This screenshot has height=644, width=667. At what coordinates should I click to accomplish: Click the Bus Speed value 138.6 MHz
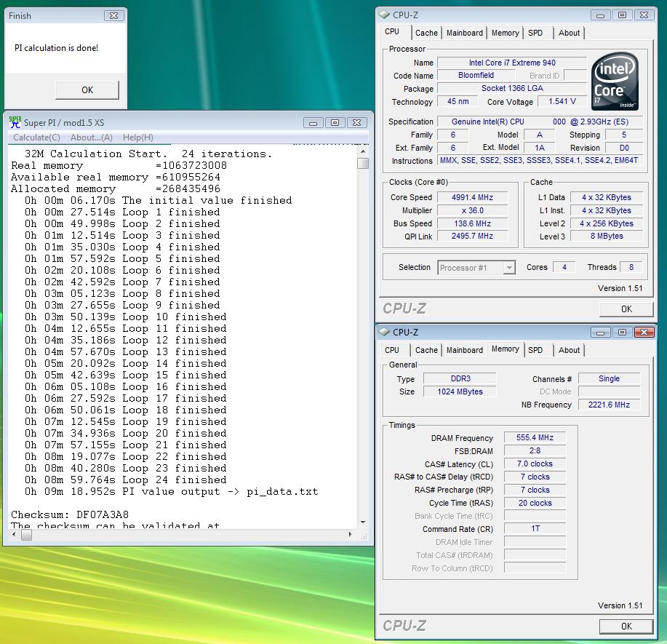[x=472, y=223]
